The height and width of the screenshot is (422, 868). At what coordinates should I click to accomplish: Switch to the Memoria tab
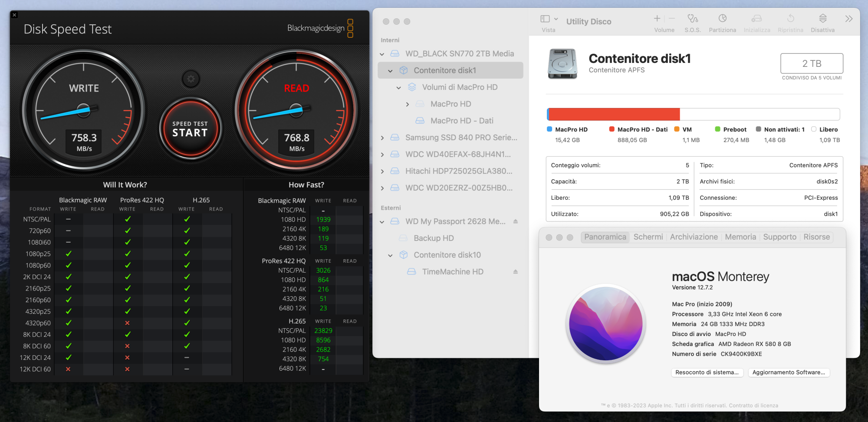coord(740,237)
